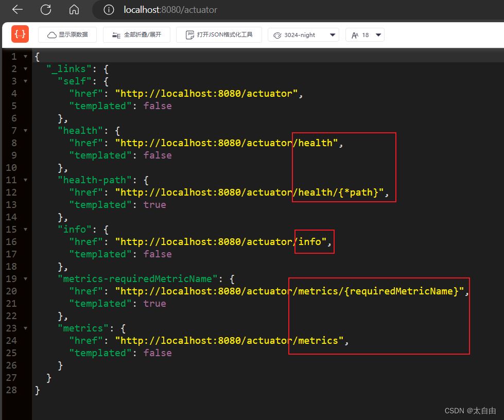Show raw data (显示原数据)
This screenshot has width=504, height=420.
pyautogui.click(x=67, y=35)
